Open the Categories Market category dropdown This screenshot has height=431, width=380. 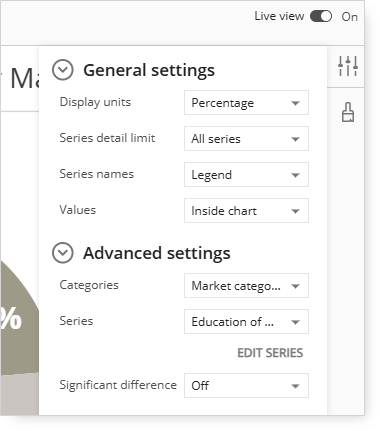point(246,286)
